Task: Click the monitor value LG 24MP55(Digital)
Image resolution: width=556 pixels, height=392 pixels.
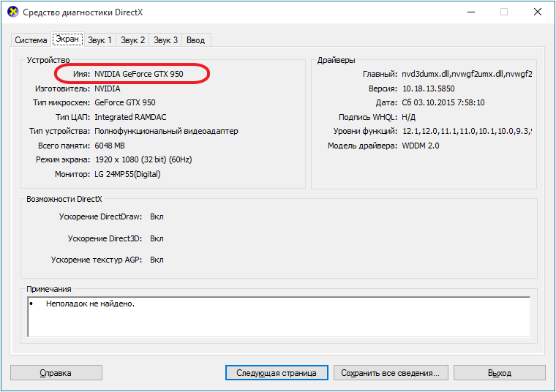Action: (127, 174)
